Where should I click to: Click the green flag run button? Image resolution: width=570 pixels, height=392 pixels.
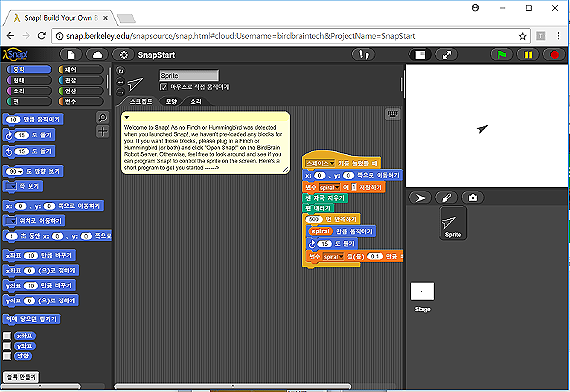501,55
